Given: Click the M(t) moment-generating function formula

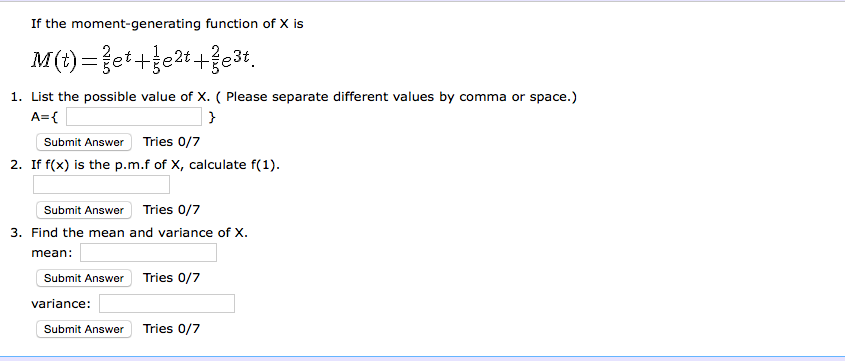Looking at the screenshot, I should pyautogui.click(x=143, y=60).
